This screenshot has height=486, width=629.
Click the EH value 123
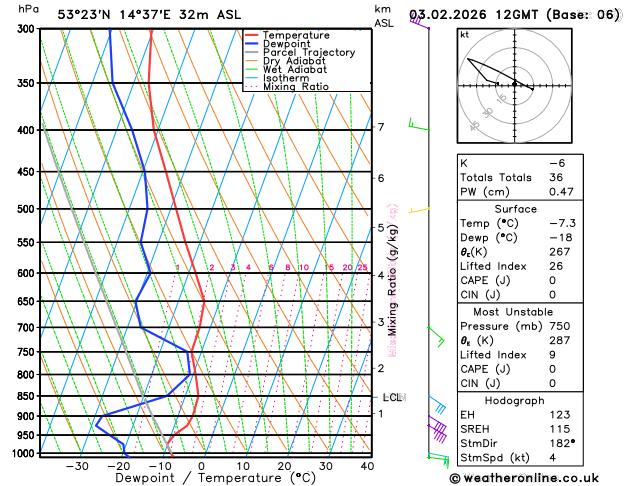tap(560, 415)
